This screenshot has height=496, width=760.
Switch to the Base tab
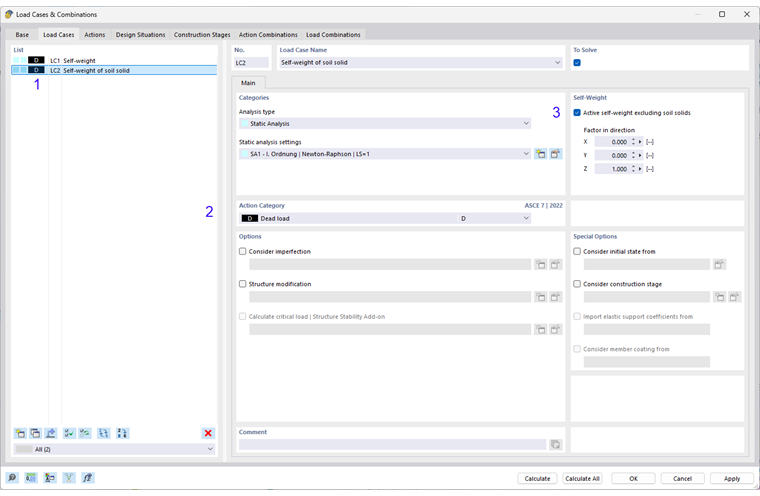(22, 35)
